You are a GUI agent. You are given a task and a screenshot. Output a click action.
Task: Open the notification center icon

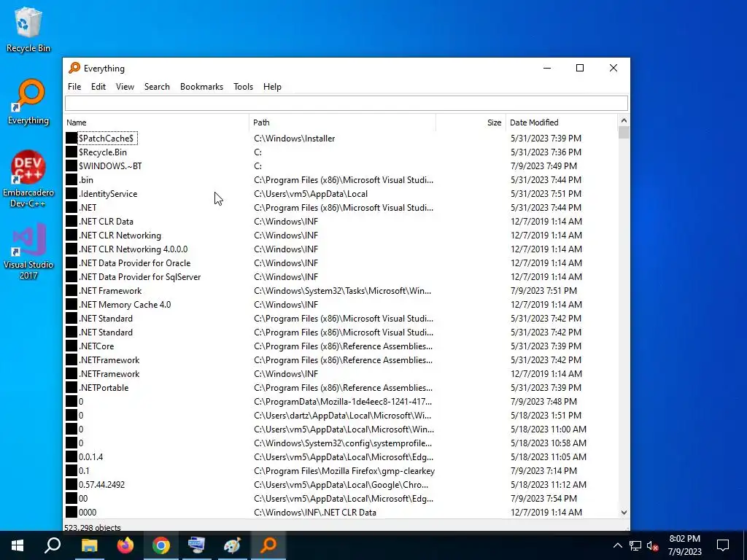(x=723, y=545)
